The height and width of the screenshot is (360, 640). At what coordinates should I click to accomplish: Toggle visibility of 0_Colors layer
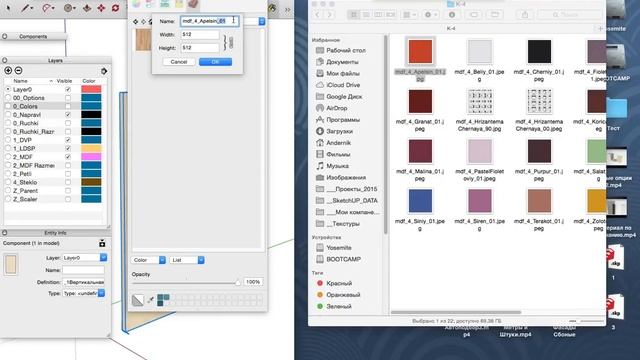coord(68,106)
